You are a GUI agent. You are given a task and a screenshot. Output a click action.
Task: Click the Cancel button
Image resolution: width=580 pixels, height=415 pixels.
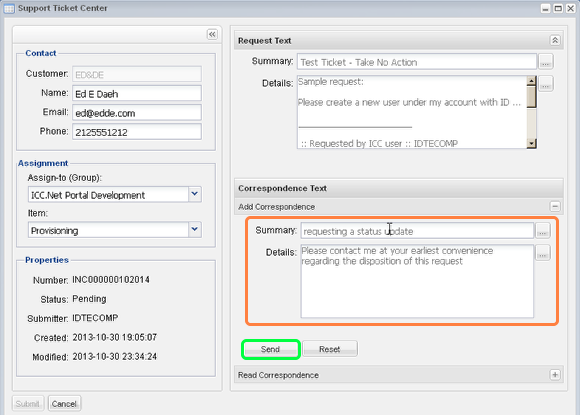point(64,404)
